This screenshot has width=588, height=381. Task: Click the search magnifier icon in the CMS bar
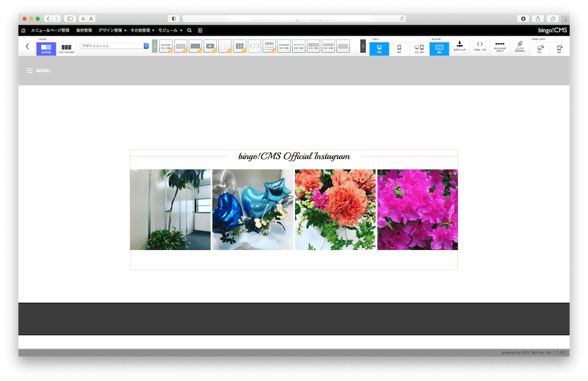click(189, 31)
